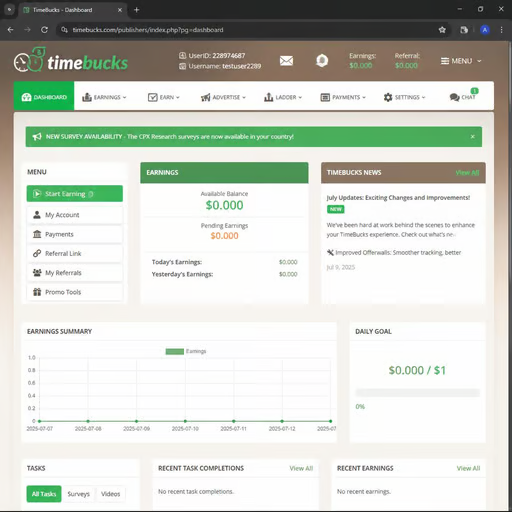The height and width of the screenshot is (512, 512).
Task: Open Referral Link in the side menu
Action: 75,253
